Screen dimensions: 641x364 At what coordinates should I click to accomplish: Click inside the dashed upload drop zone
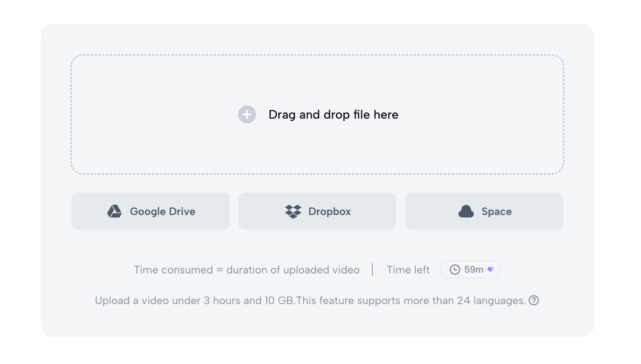tap(317, 114)
